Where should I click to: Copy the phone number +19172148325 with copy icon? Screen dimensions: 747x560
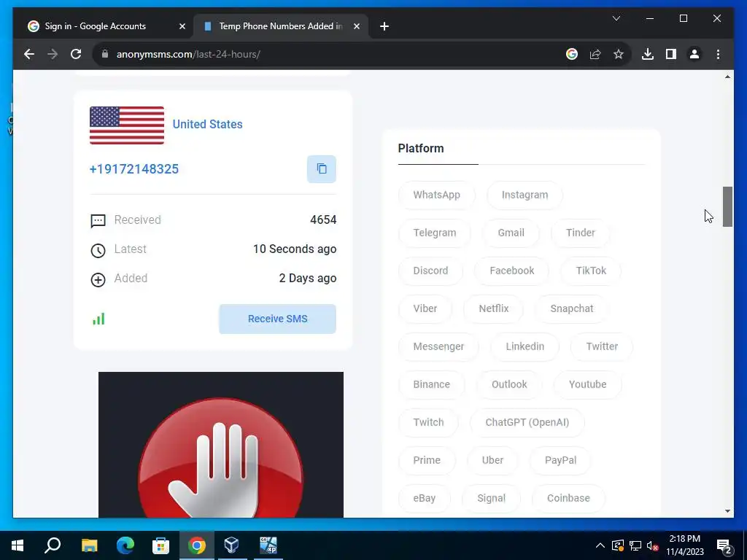(x=322, y=169)
